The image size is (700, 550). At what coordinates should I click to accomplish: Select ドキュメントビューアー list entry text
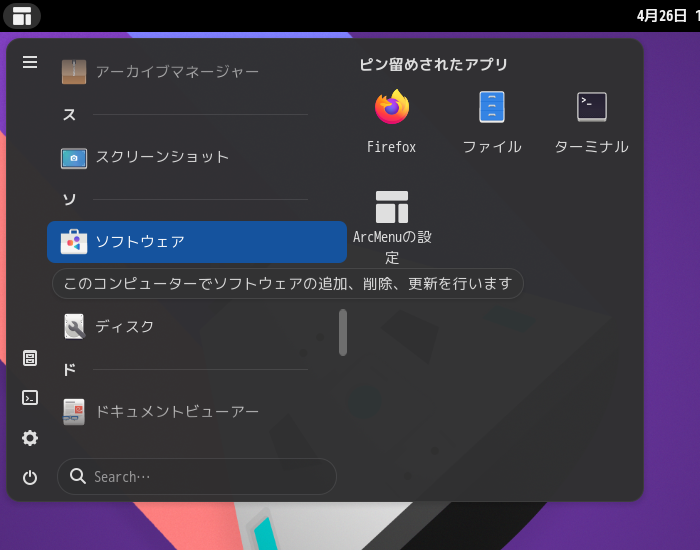point(177,411)
